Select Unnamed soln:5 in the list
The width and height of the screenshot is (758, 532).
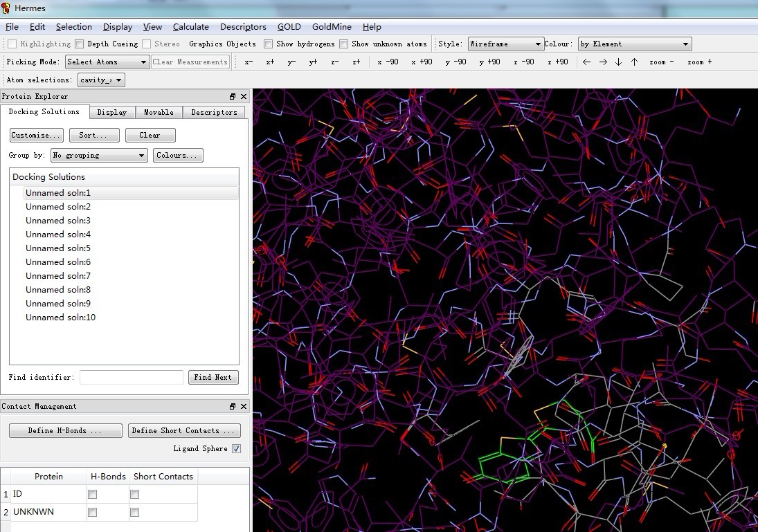pos(58,248)
